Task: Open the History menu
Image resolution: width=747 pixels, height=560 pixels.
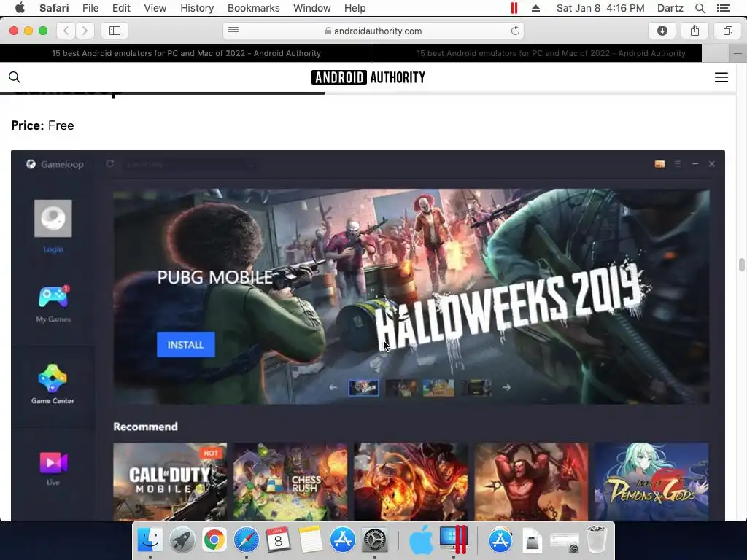Action: point(197,8)
